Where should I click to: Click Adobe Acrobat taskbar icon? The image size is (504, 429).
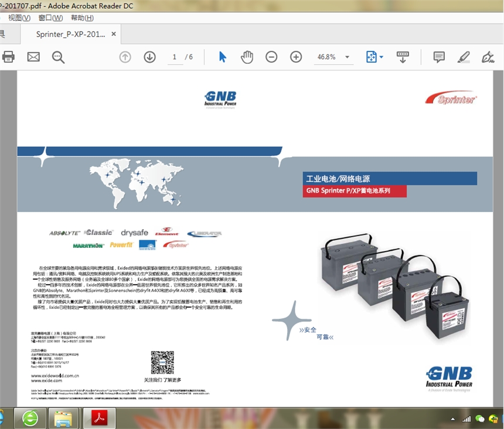click(x=99, y=418)
